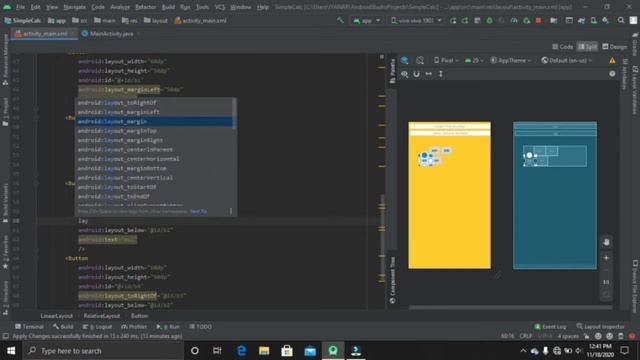Click the orientation toggle icon in design toolbar
Screen dimensions: 640x360
click(420, 60)
